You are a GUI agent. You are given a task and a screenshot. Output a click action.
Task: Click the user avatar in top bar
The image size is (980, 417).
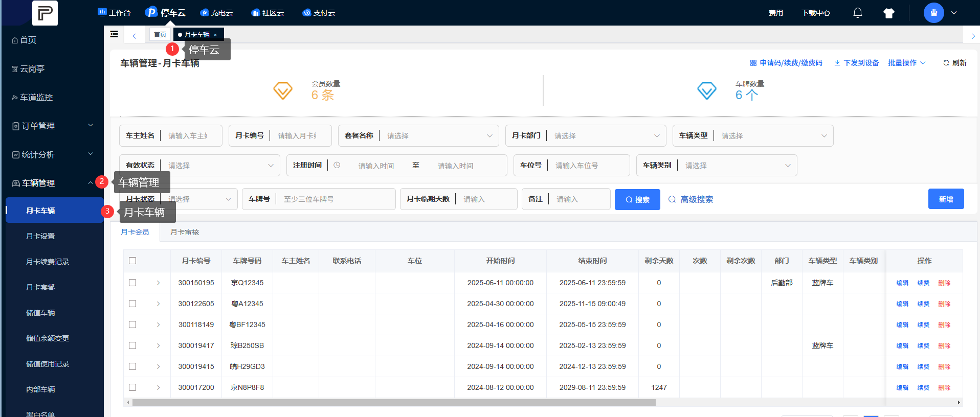[x=934, y=13]
